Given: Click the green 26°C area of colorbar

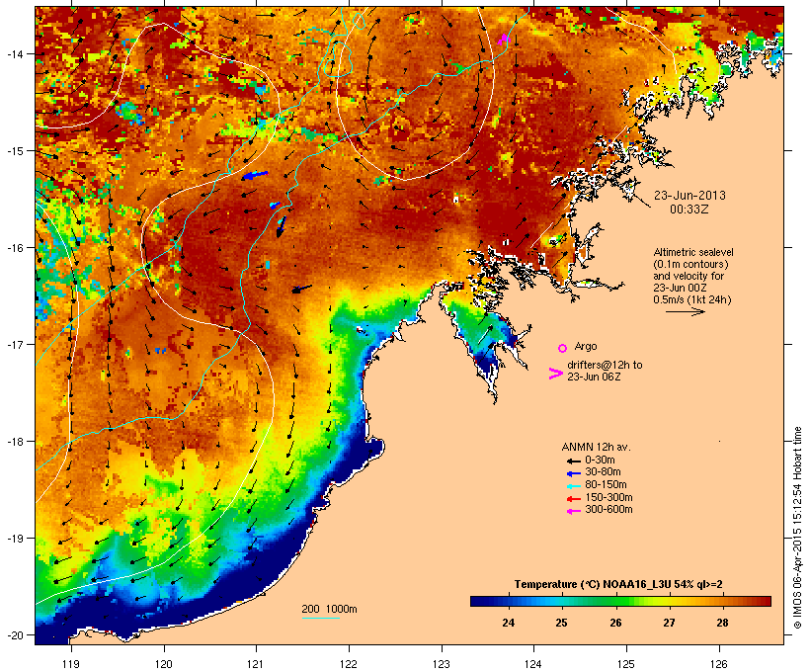Looking at the screenshot, I should [615, 601].
